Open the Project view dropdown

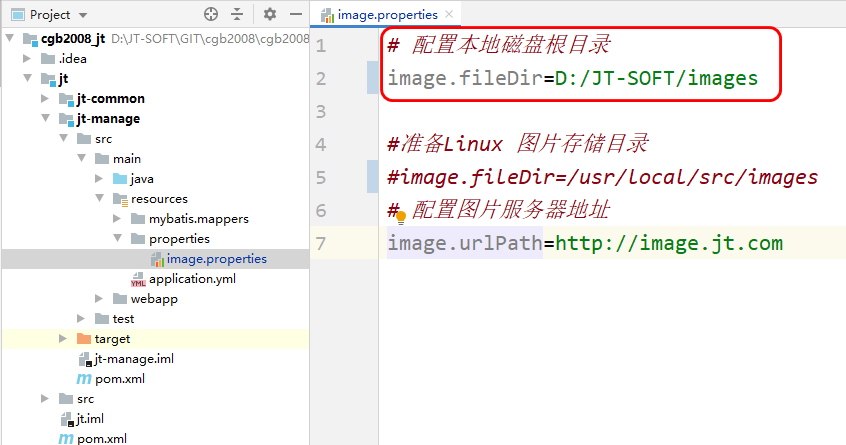tap(83, 15)
